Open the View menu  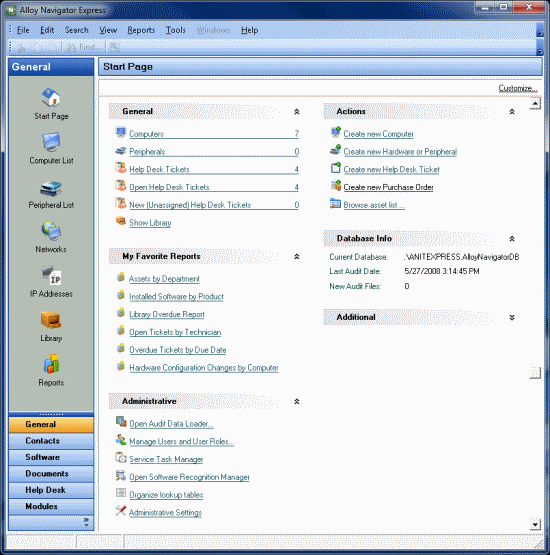point(108,30)
